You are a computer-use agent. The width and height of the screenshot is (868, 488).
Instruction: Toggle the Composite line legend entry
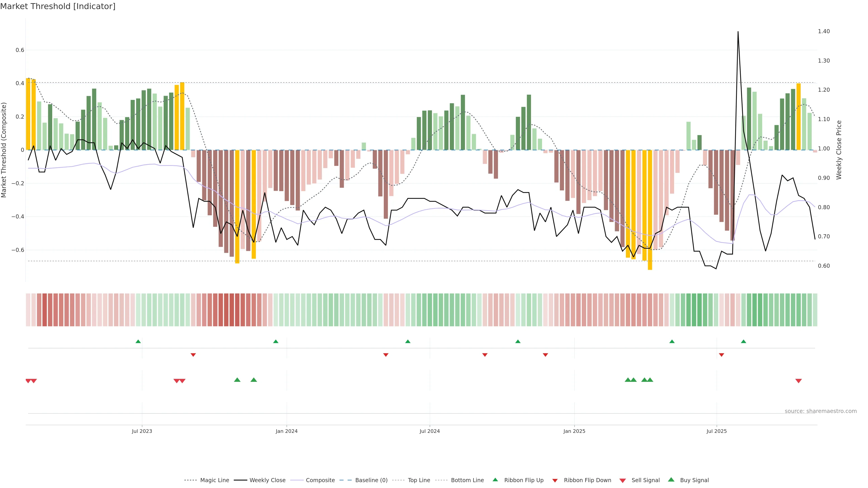click(x=320, y=480)
